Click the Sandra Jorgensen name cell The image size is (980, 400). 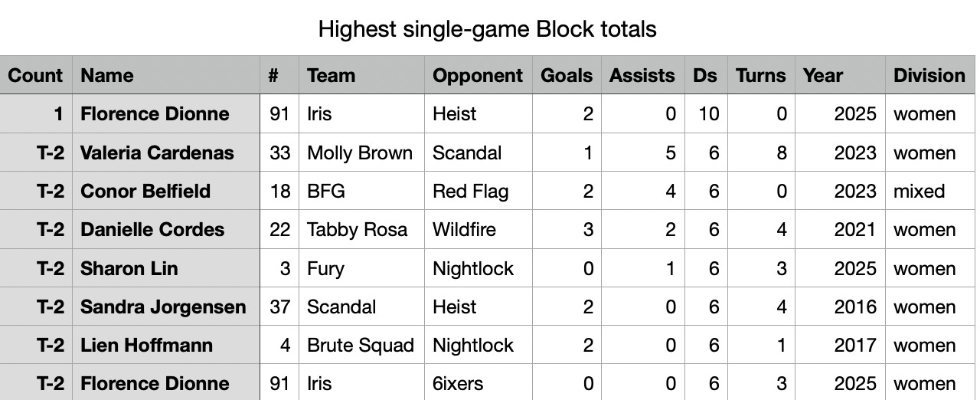coord(166,307)
